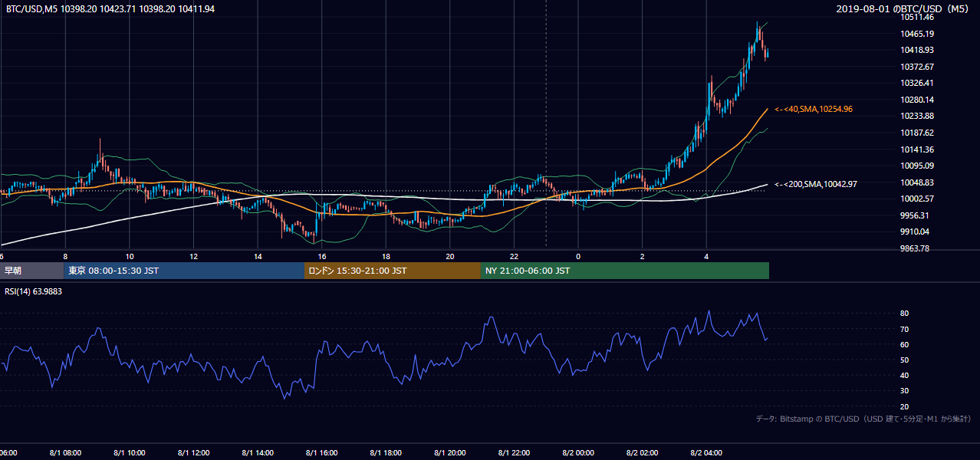Click the 8/2 02:00 date axis label
This screenshot has width=980, height=460.
click(x=643, y=453)
